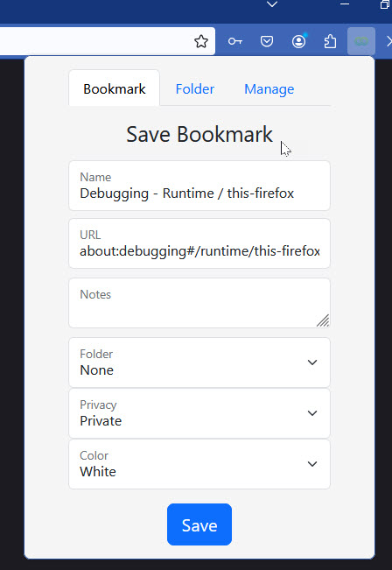Click the overflow arrows beside extension icon

388,41
